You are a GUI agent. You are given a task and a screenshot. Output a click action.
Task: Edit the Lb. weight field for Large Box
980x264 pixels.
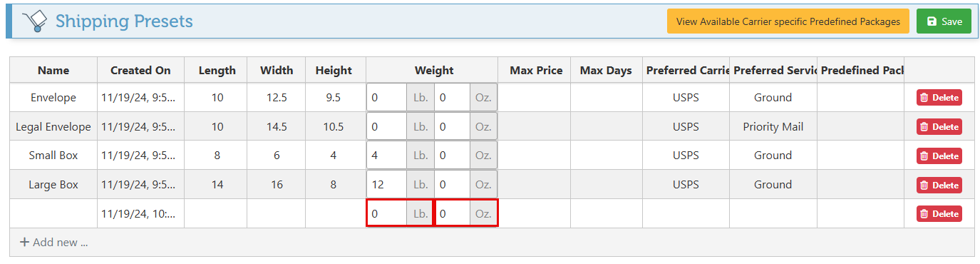click(387, 185)
